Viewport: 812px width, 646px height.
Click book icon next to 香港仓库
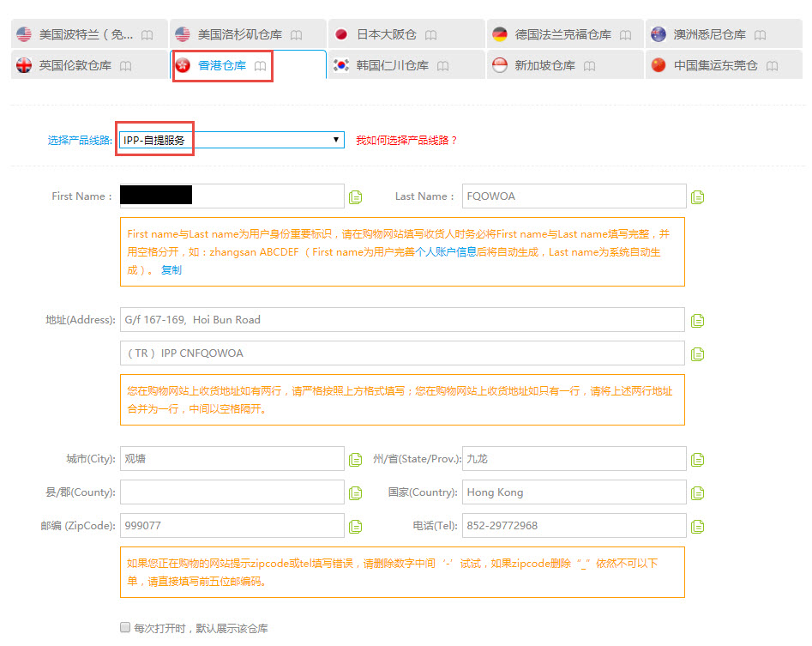tap(260, 66)
